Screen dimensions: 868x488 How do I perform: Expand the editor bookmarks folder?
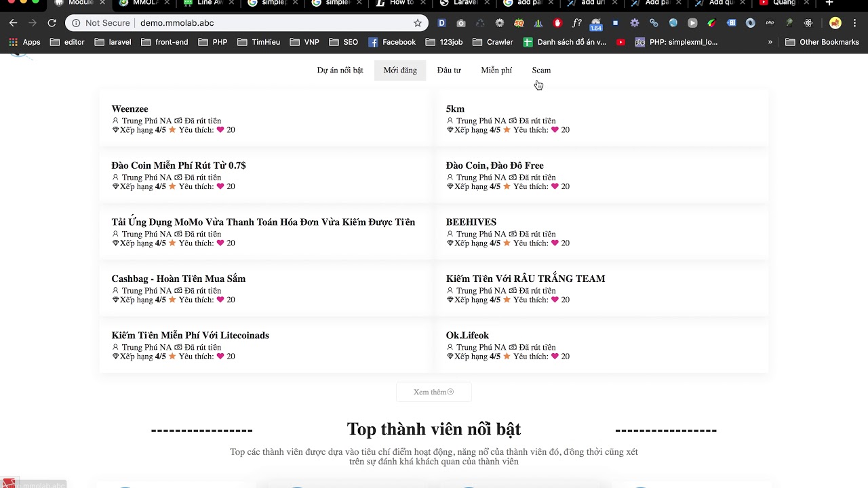(x=66, y=42)
